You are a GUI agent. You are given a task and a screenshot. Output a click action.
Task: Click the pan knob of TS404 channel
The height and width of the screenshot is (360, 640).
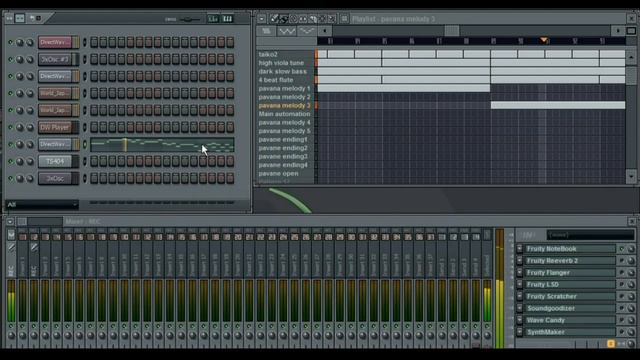20,162
